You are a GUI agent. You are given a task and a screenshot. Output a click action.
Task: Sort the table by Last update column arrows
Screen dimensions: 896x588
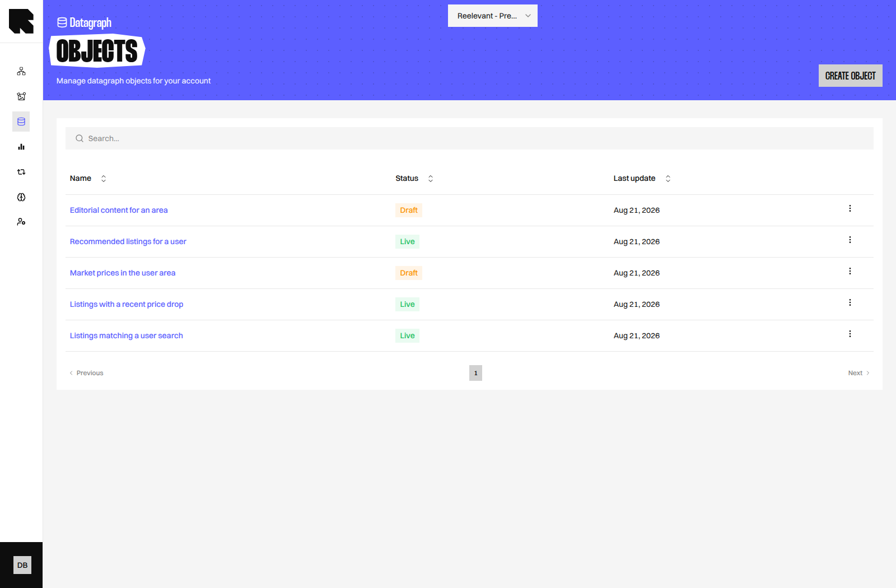(x=668, y=179)
